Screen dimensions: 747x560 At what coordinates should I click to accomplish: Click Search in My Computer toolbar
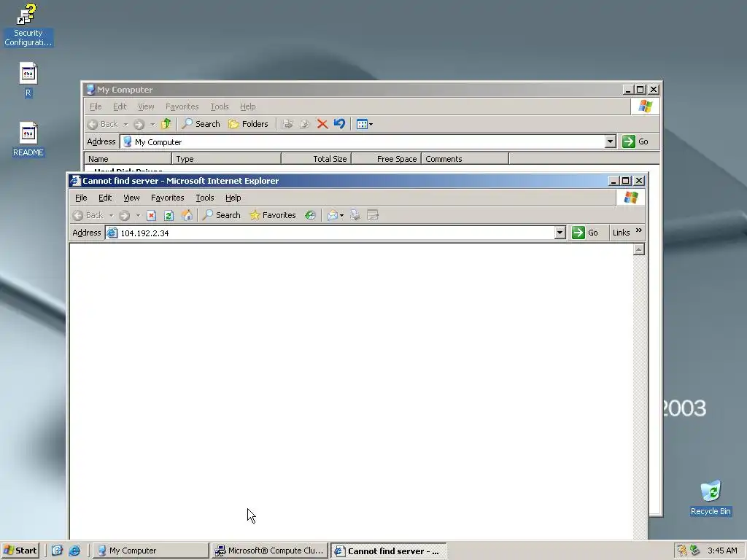[x=201, y=124]
